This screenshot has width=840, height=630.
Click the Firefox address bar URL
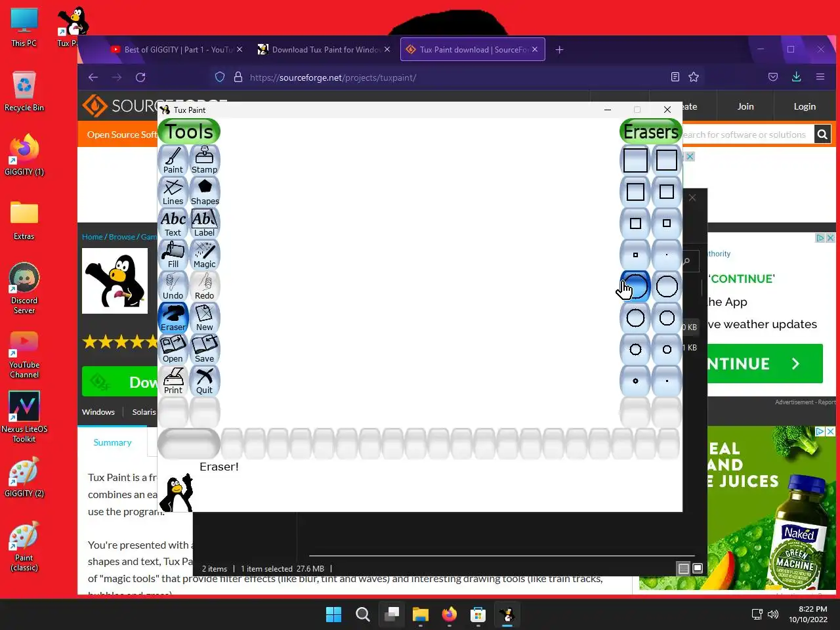coord(333,77)
